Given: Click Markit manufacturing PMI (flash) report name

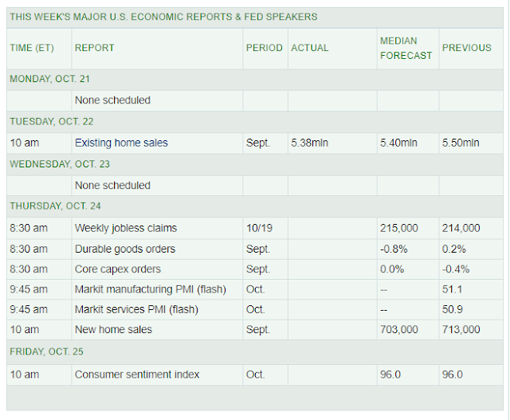Looking at the screenshot, I should click(151, 289).
